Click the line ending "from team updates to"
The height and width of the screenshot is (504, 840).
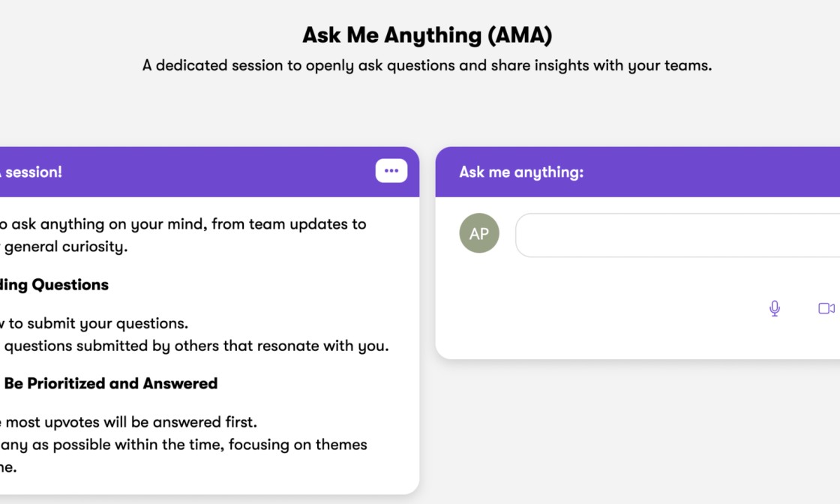[x=183, y=224]
